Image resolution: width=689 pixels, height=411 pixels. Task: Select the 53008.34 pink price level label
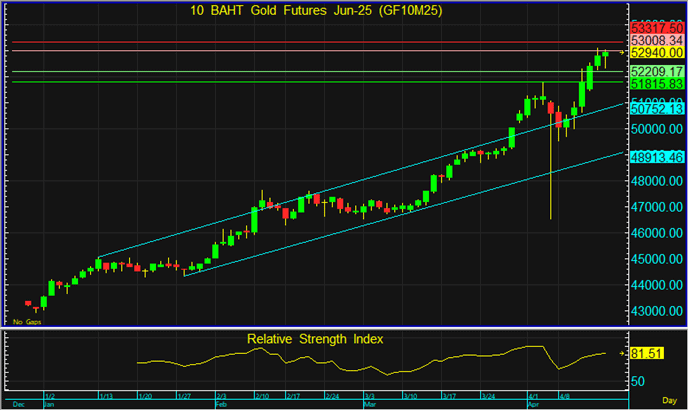[x=657, y=39]
